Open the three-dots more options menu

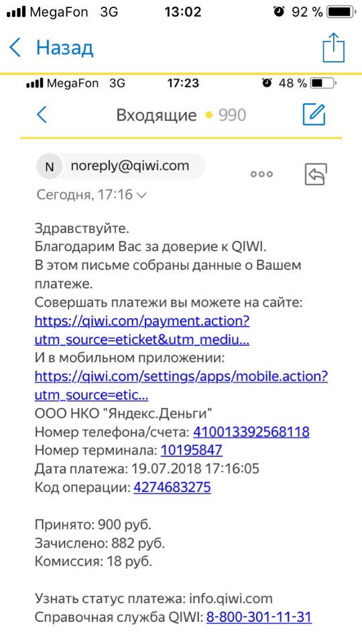coord(261,174)
